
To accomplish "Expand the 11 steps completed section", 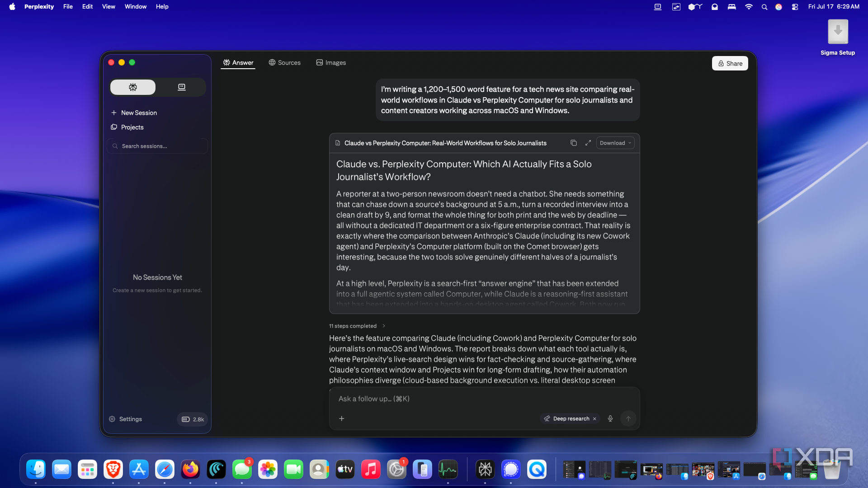I will (357, 326).
